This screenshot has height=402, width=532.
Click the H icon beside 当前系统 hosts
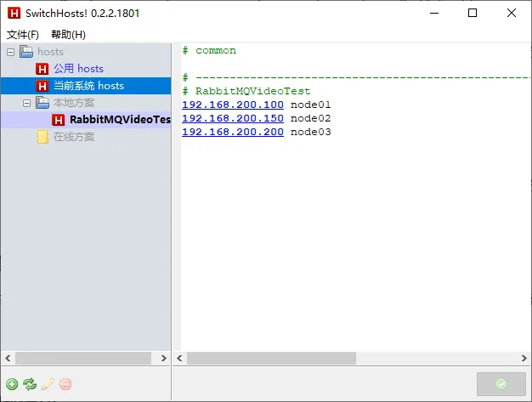point(42,86)
